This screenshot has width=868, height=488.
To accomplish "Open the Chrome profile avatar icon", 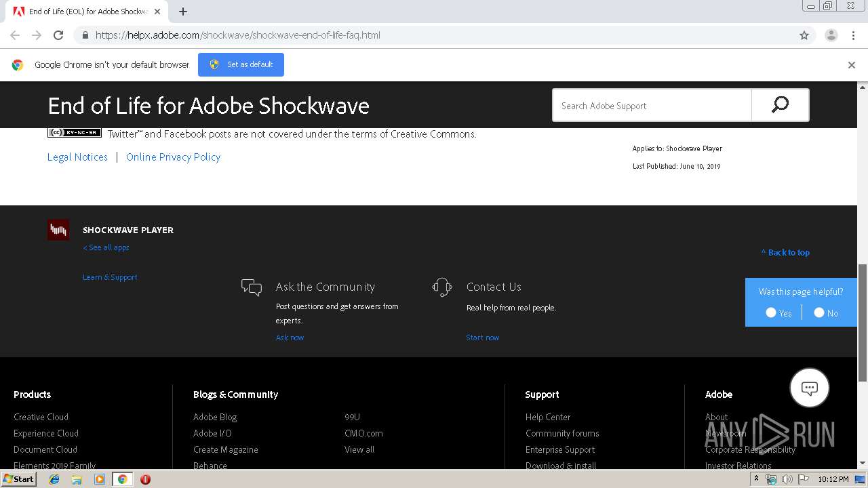I will point(831,35).
